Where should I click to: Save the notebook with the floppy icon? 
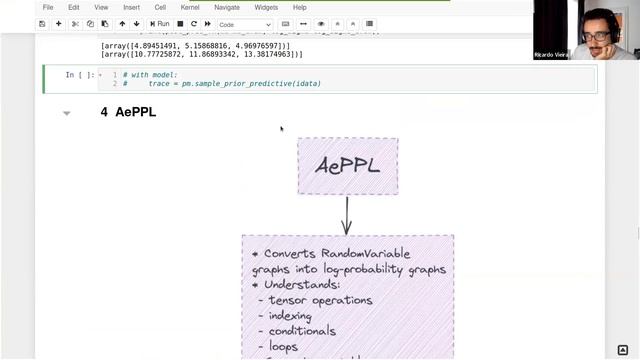tap(42, 24)
